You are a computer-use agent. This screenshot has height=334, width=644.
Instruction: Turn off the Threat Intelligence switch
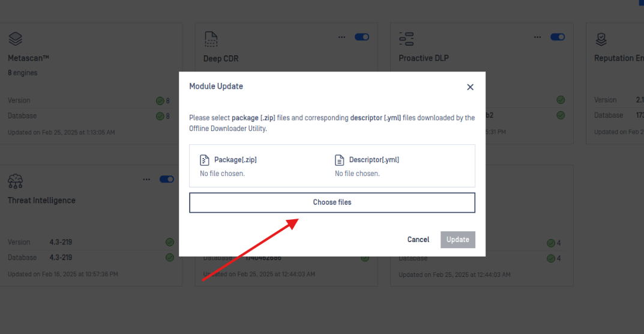[167, 180]
